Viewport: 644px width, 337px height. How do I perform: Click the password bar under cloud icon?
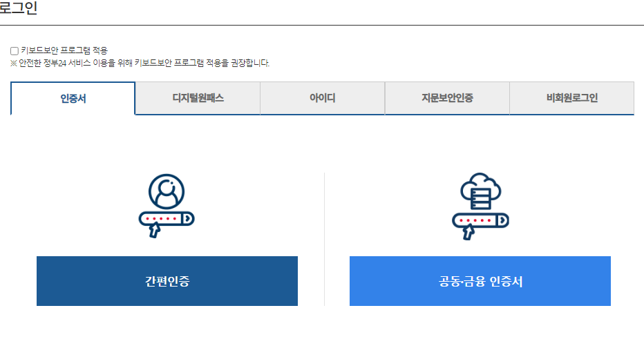coord(480,220)
